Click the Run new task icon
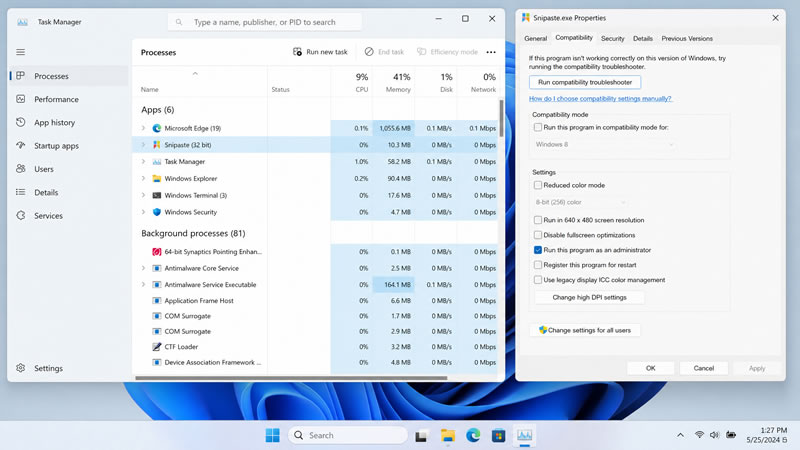 pyautogui.click(x=297, y=52)
